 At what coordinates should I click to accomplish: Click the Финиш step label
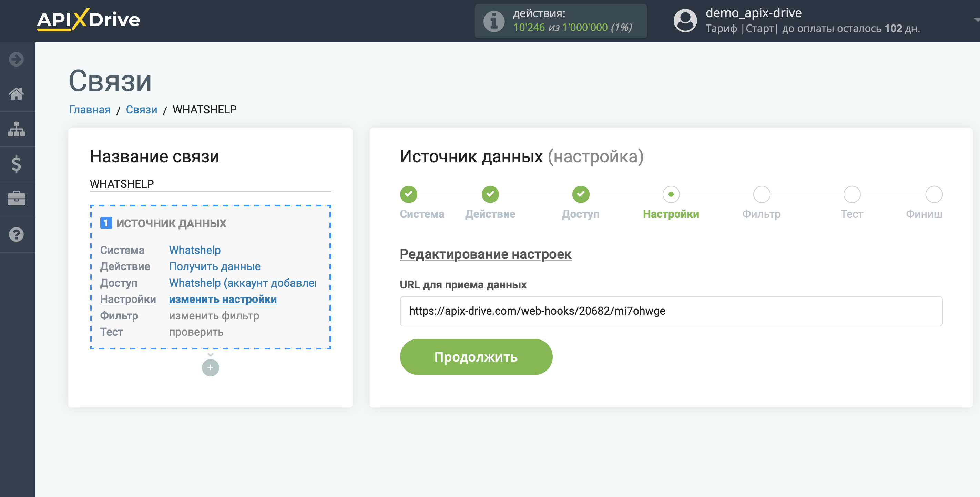point(924,214)
